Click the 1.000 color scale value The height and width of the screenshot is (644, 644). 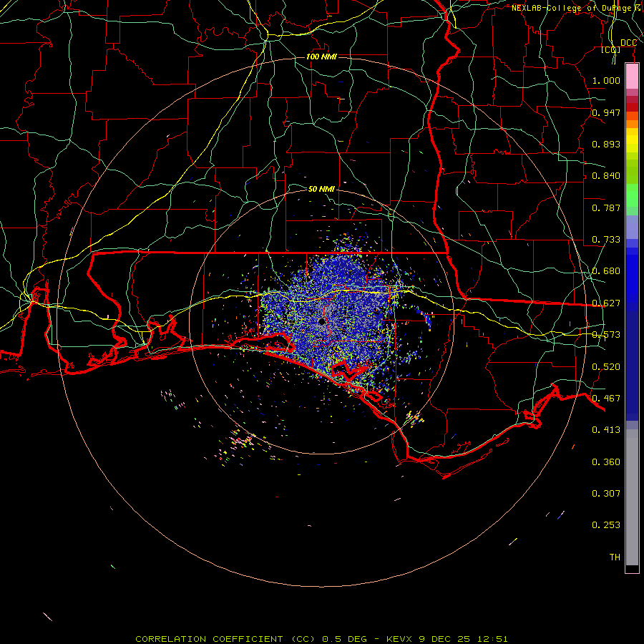(606, 80)
